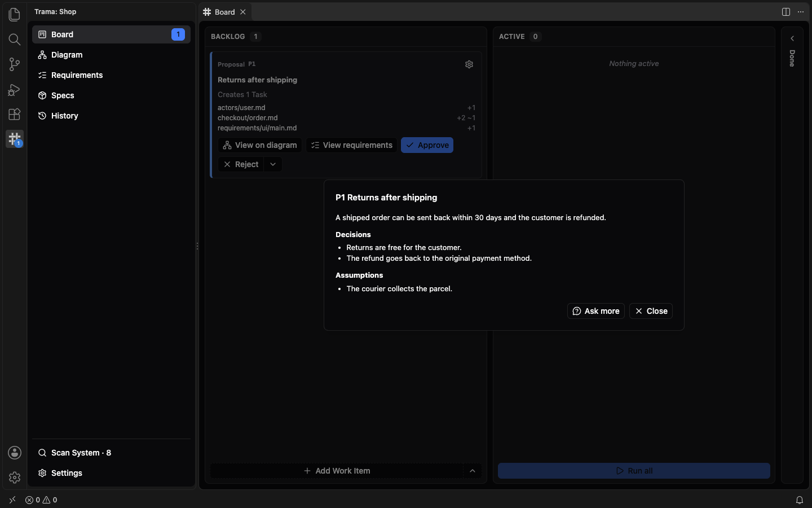Click the Run all button

(634, 471)
